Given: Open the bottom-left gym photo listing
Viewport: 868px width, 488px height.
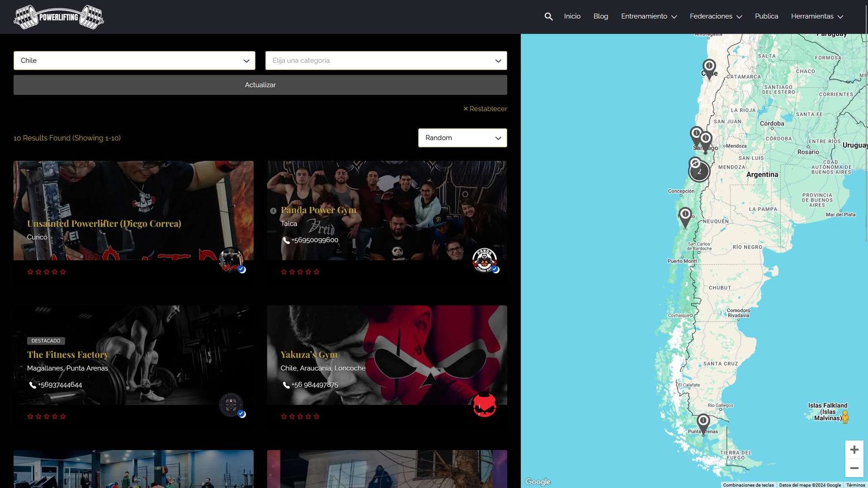Looking at the screenshot, I should pos(133,469).
